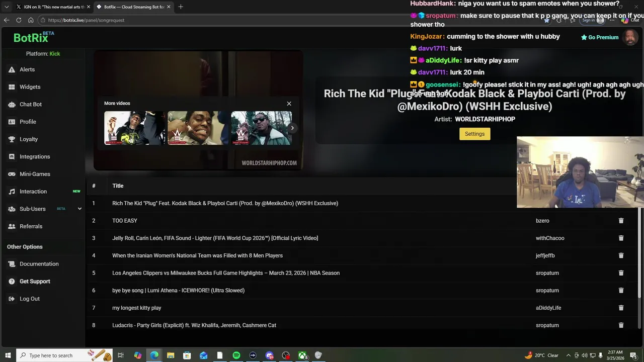Viewport: 644px width, 362px height.
Task: Select Ludacris Party Girls queue title
Action: (x=194, y=325)
